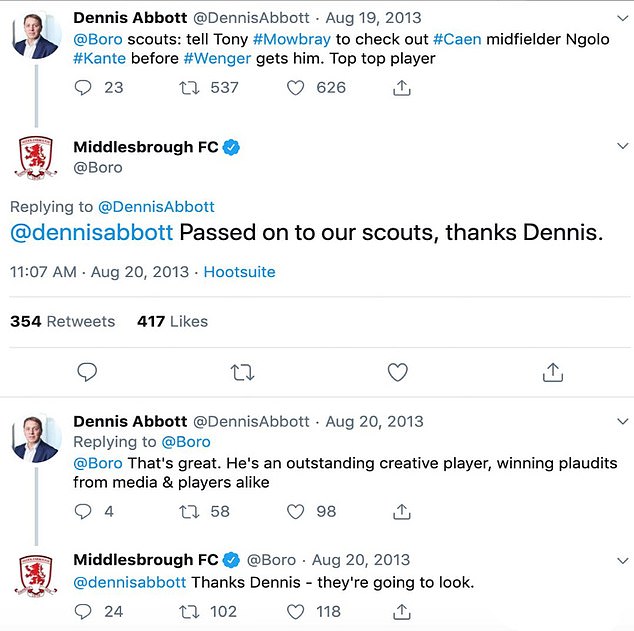
Task: Retweet the tweet with 537 retweets
Action: click(185, 87)
